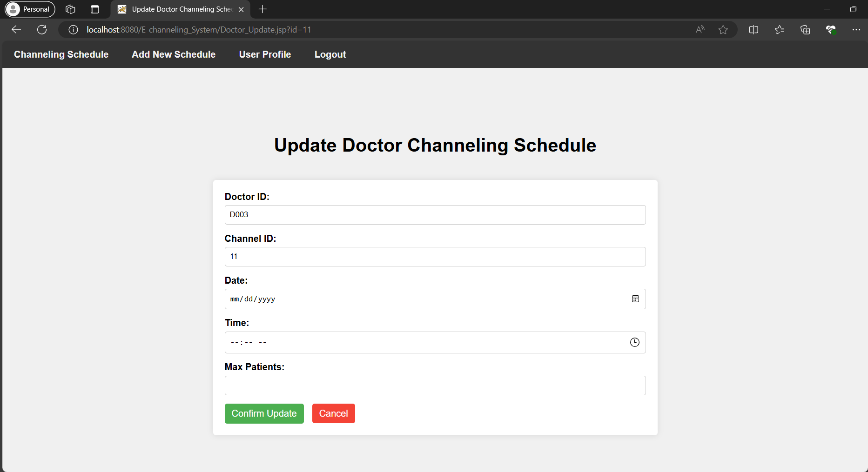Open browser essentials heart icon

(831, 30)
